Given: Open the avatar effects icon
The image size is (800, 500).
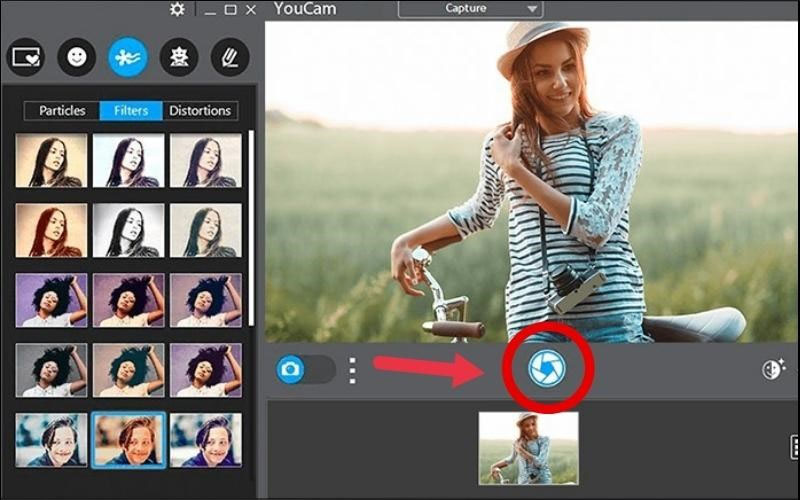Looking at the screenshot, I should coord(180,57).
